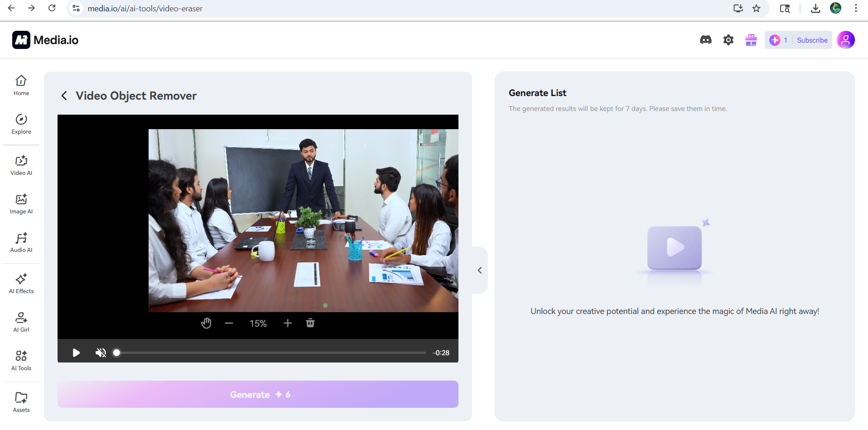The height and width of the screenshot is (430, 868).
Task: Open the gift rewards icon
Action: (751, 40)
